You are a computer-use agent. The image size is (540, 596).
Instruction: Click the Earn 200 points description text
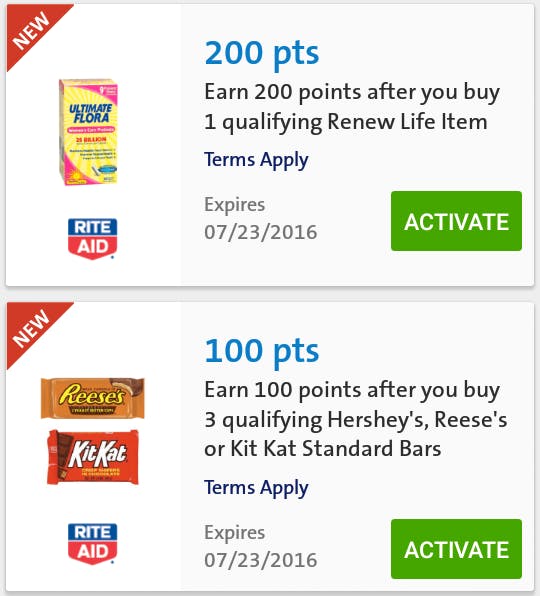coord(352,107)
